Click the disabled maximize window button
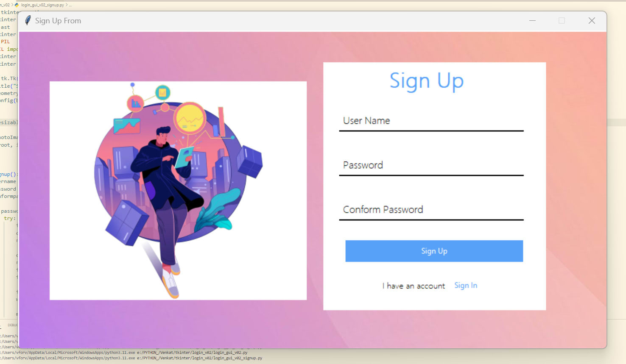The width and height of the screenshot is (626, 364). click(562, 20)
